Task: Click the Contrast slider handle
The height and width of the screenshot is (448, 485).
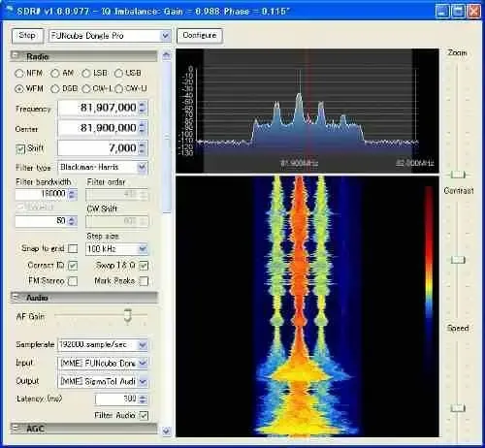Action: coord(458,260)
